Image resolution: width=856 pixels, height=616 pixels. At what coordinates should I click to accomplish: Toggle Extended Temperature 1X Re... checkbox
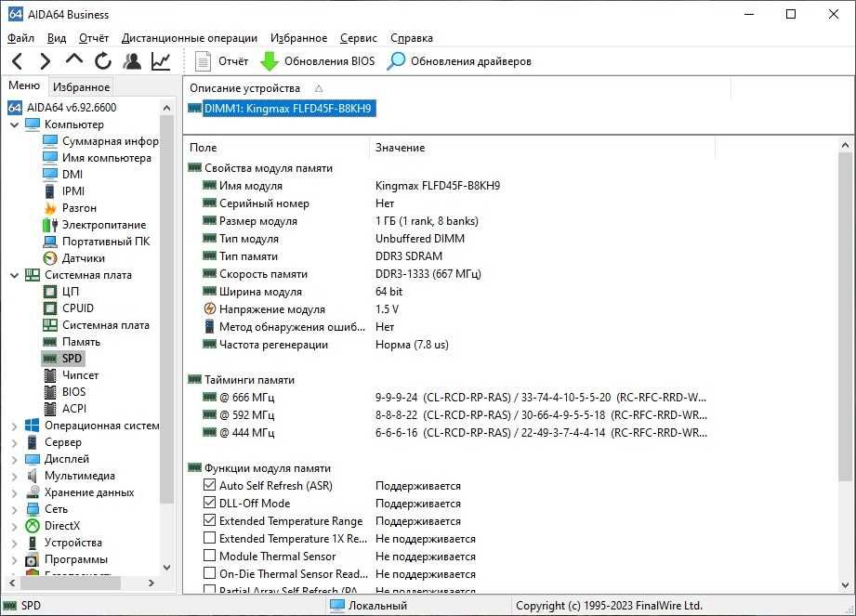209,537
